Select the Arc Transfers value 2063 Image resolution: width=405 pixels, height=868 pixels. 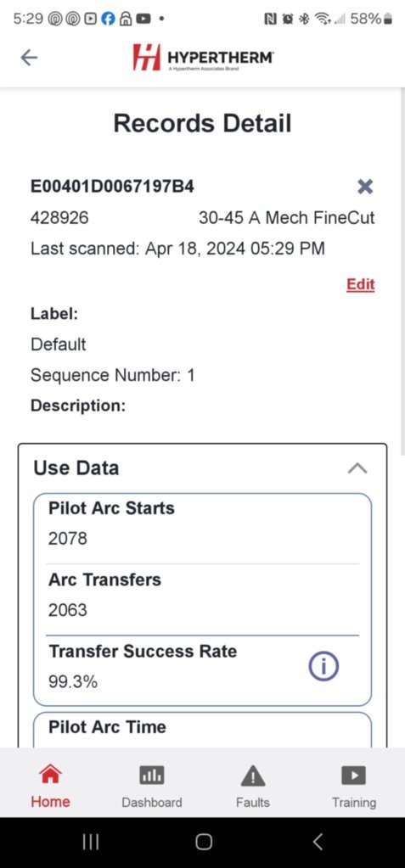68,610
